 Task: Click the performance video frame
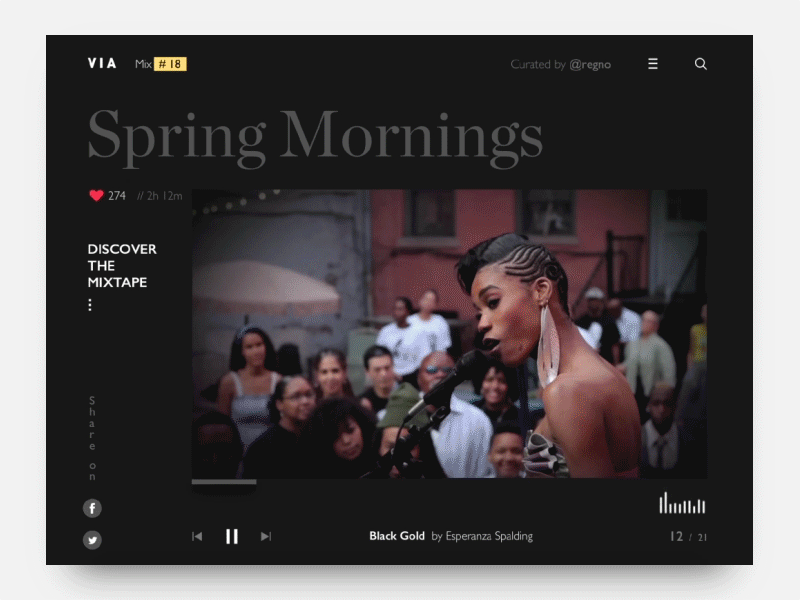pos(449,333)
